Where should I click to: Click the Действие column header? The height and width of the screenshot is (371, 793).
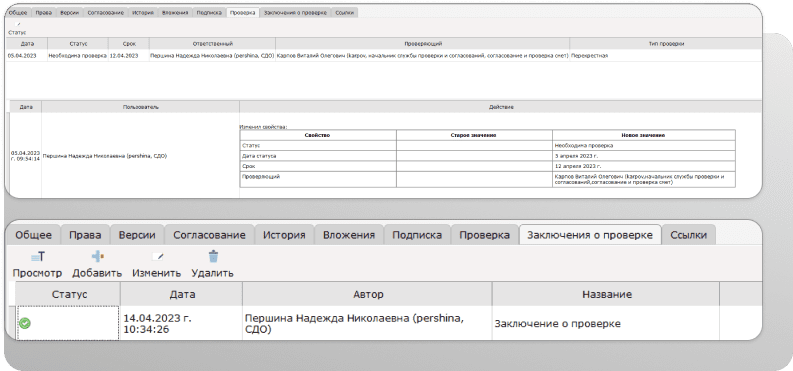[500, 107]
